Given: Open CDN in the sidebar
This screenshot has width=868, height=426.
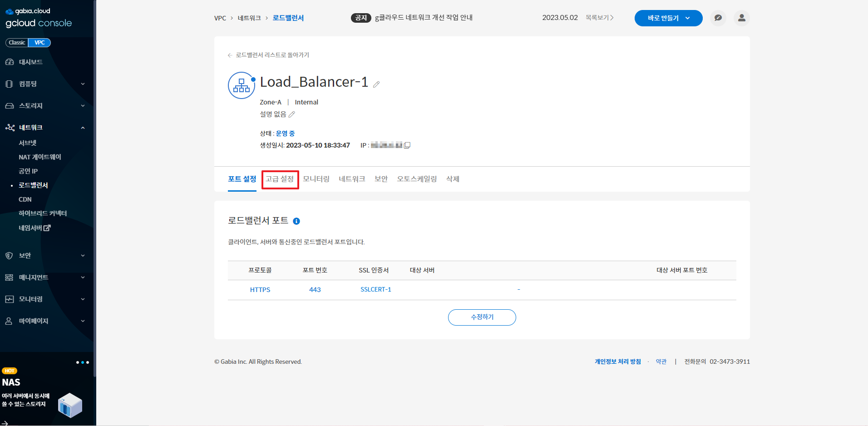Looking at the screenshot, I should pos(25,199).
